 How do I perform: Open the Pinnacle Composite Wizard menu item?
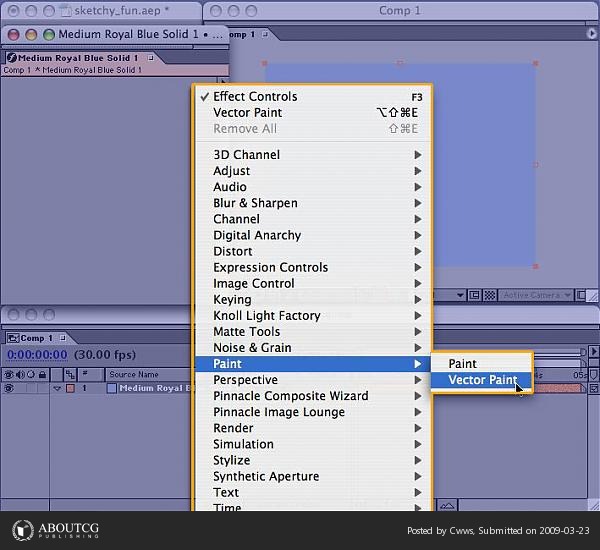click(x=313, y=396)
